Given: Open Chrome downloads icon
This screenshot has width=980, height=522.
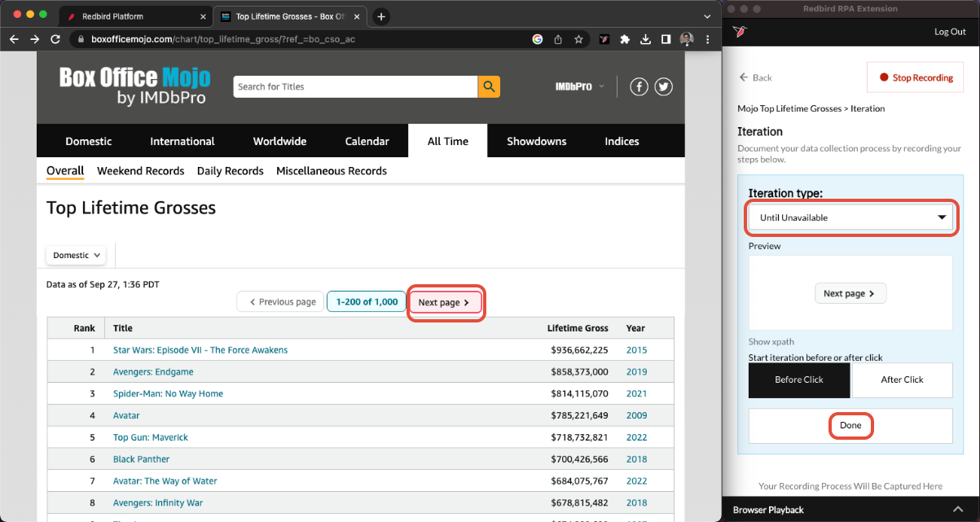Looking at the screenshot, I should [645, 38].
